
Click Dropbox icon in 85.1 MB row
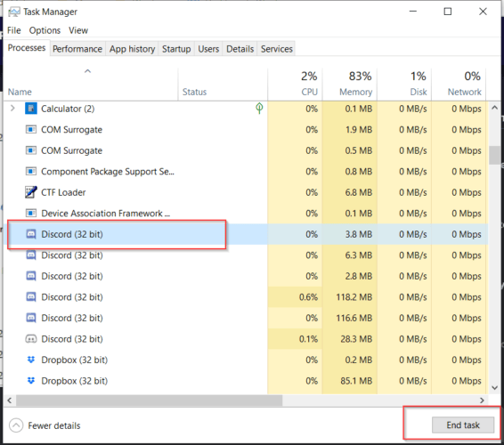31,381
